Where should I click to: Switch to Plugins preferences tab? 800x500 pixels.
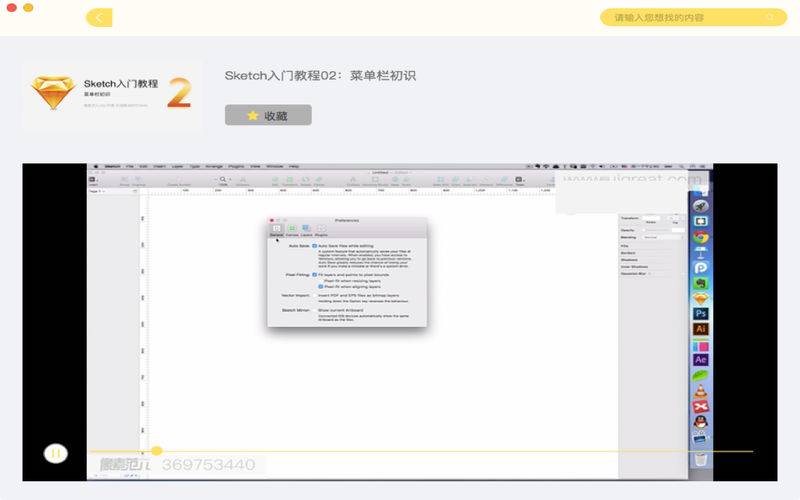[x=321, y=230]
